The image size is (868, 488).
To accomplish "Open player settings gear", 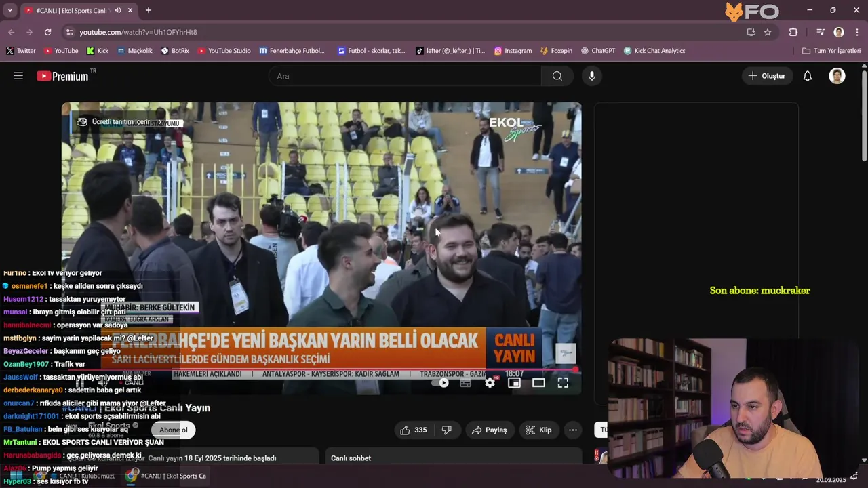I will coord(490,383).
